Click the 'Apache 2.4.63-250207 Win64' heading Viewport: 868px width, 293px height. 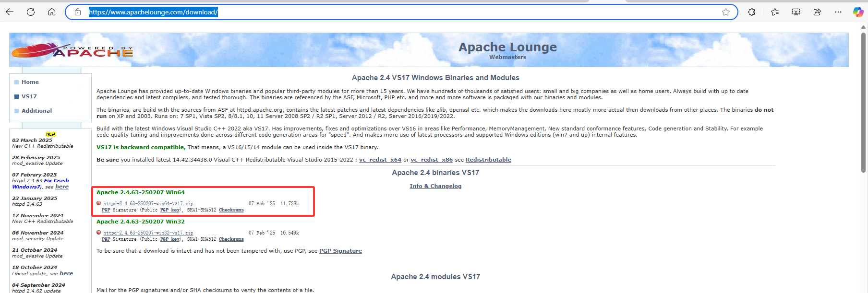pyautogui.click(x=141, y=192)
